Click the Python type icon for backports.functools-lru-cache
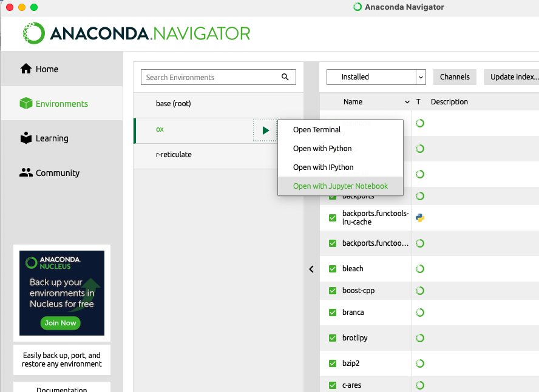 click(x=419, y=218)
